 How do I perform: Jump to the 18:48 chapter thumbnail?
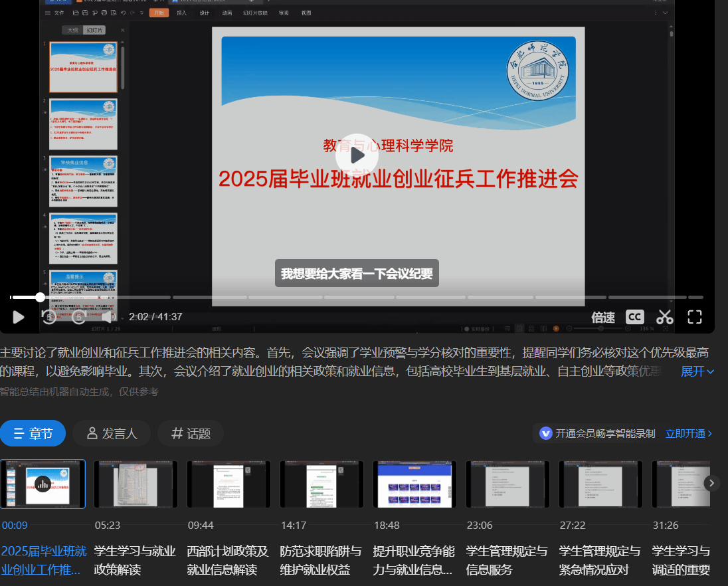point(414,484)
